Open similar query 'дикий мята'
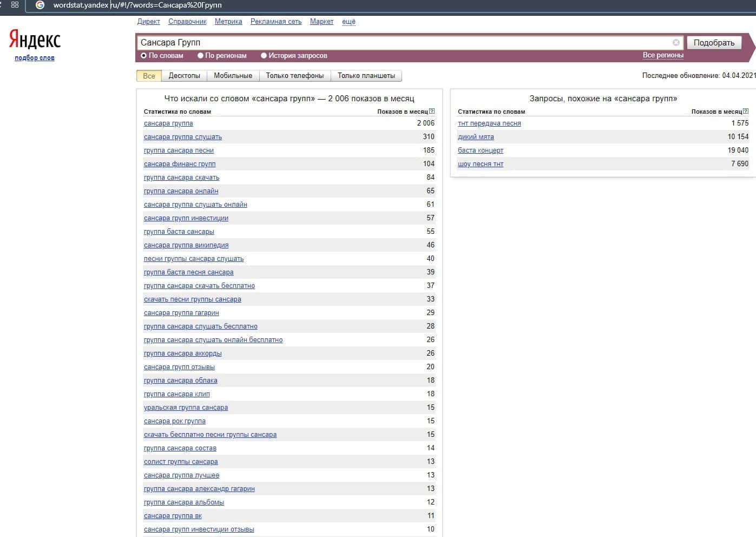 click(x=476, y=137)
